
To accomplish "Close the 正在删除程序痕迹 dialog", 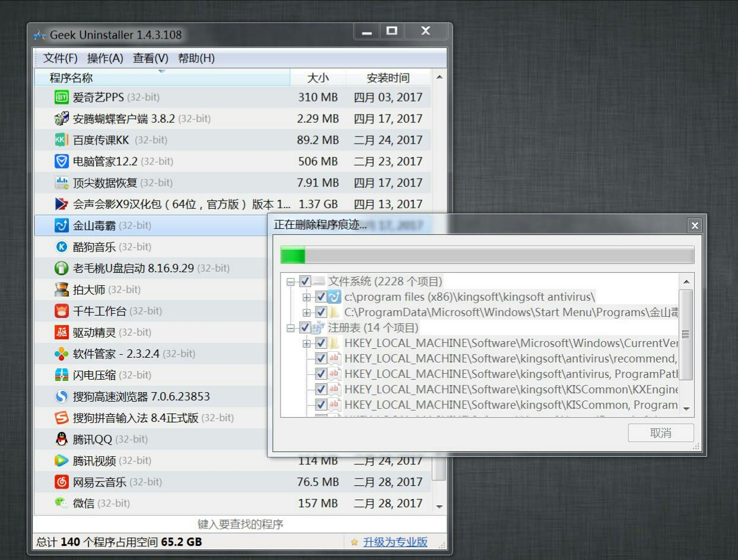I will click(x=695, y=225).
